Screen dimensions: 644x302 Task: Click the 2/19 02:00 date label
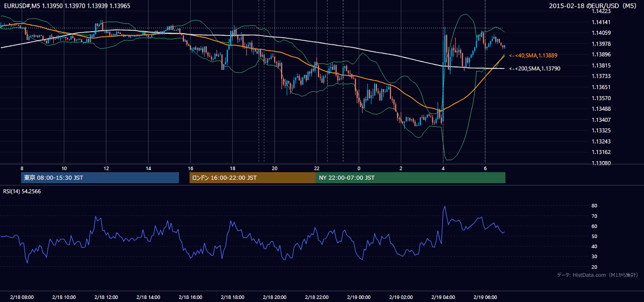point(401,297)
